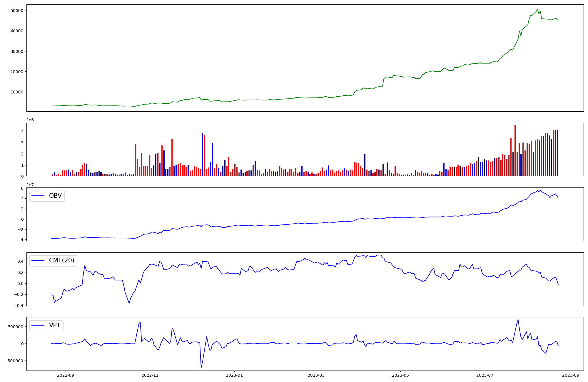Click the 2023-03 x-axis date label
588x382 pixels.
(316, 375)
